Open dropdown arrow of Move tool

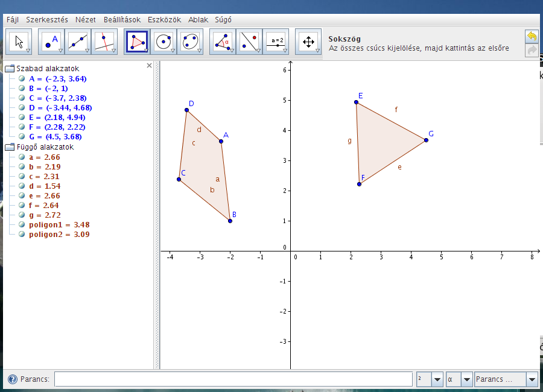(x=28, y=51)
